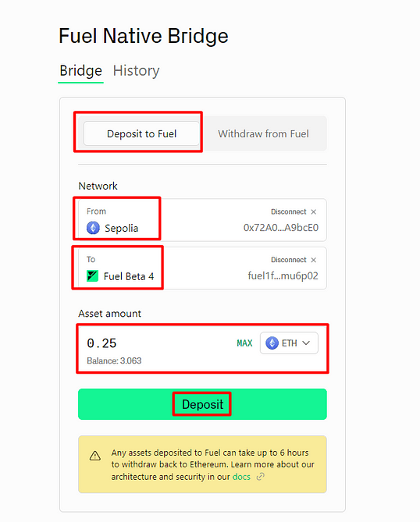Click the asset amount field showing 0.25
The height and width of the screenshot is (522, 420).
tap(158, 343)
